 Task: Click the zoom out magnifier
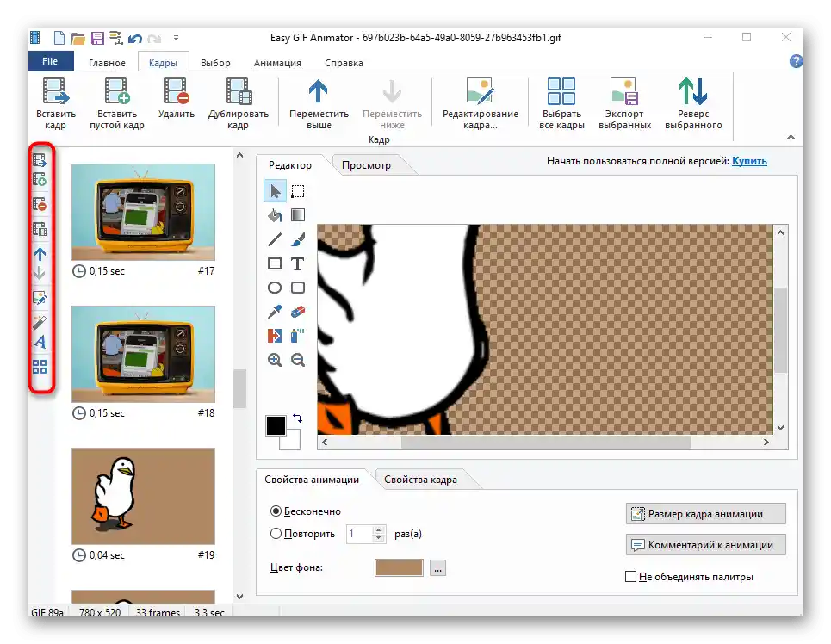(298, 360)
